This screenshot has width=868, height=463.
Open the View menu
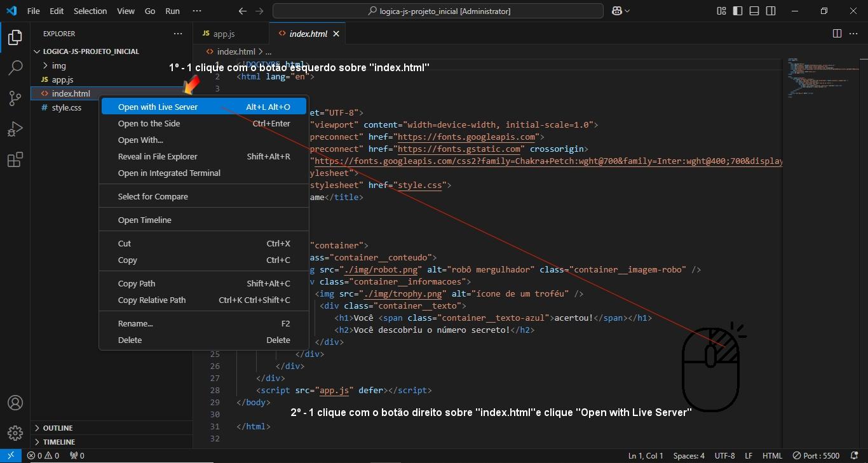pyautogui.click(x=126, y=11)
